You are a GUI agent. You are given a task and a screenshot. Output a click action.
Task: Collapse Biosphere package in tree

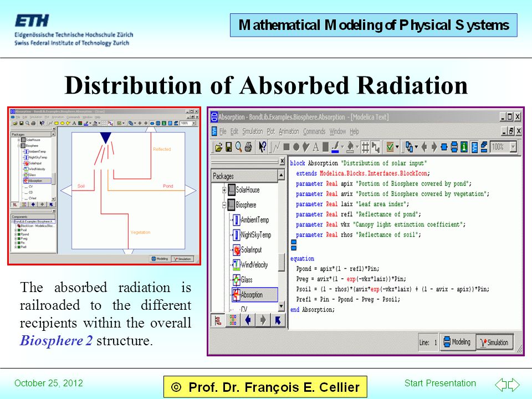coord(224,205)
